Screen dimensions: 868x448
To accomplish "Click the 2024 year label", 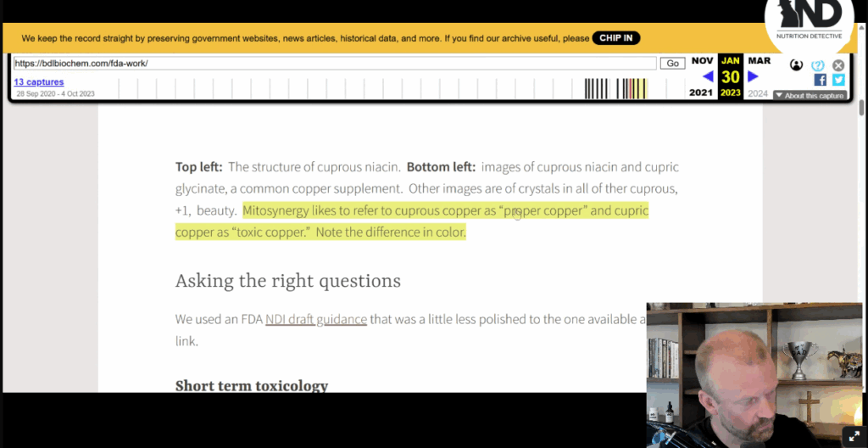I will pyautogui.click(x=758, y=93).
